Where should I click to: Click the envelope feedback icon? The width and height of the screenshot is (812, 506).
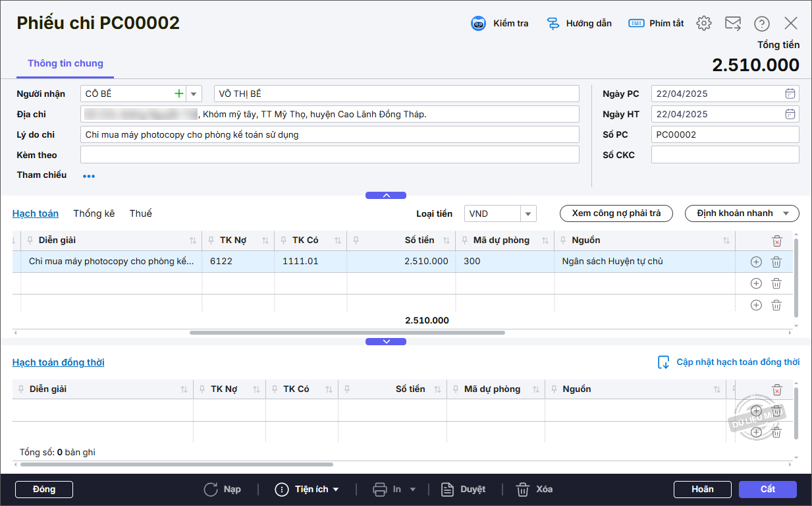tap(733, 24)
